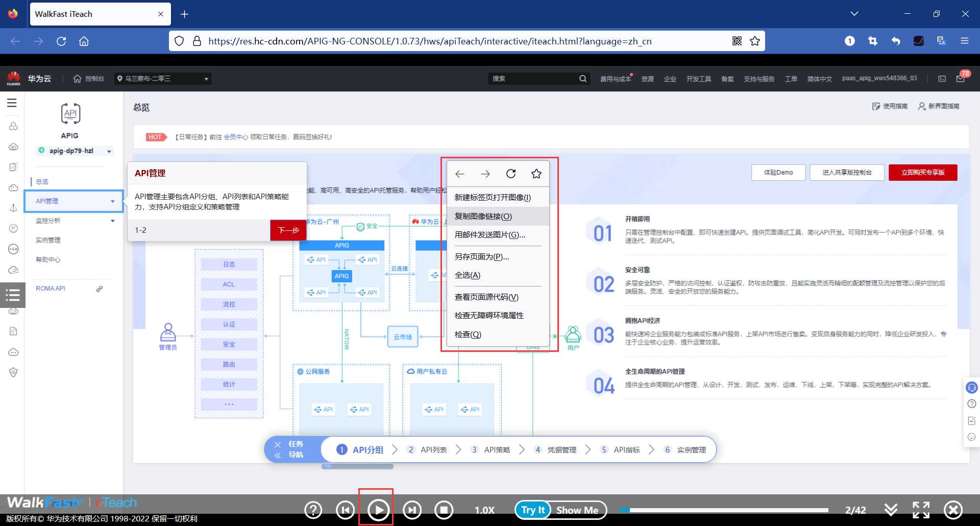The width and height of the screenshot is (980, 526).
Task: Click the customer service headset icon on the right edge
Action: click(972, 388)
